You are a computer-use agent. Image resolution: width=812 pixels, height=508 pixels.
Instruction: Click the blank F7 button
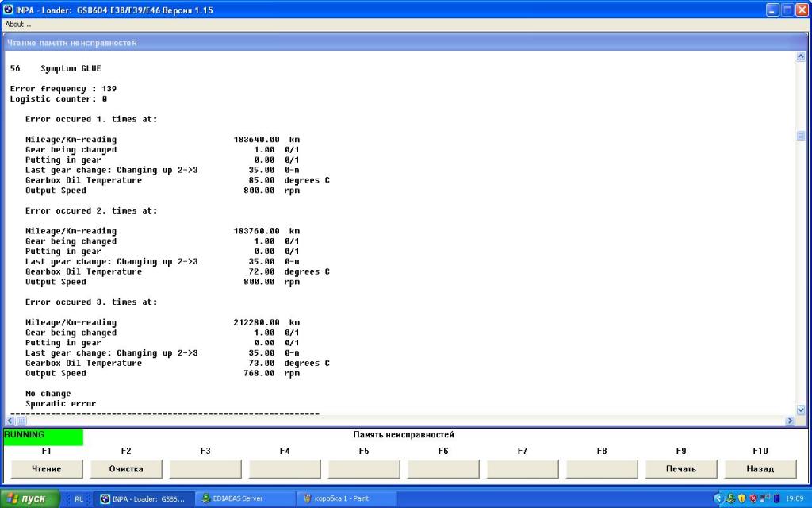click(x=523, y=469)
